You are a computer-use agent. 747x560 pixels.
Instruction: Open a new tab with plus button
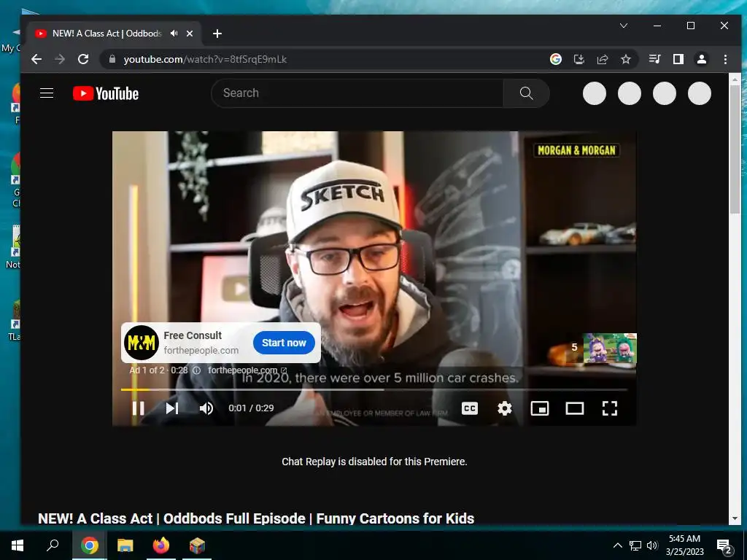coord(217,34)
